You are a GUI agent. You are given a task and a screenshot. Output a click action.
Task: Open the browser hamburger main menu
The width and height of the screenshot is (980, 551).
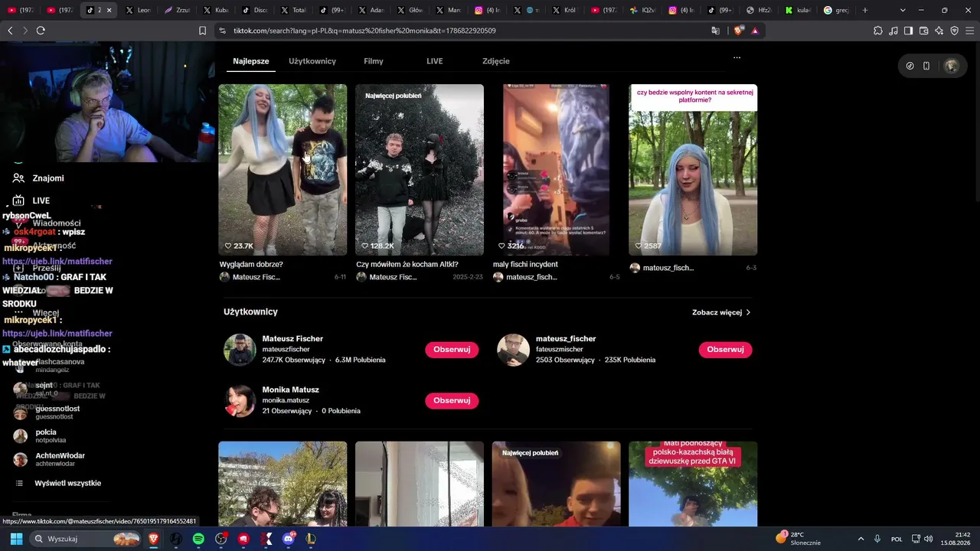[969, 31]
